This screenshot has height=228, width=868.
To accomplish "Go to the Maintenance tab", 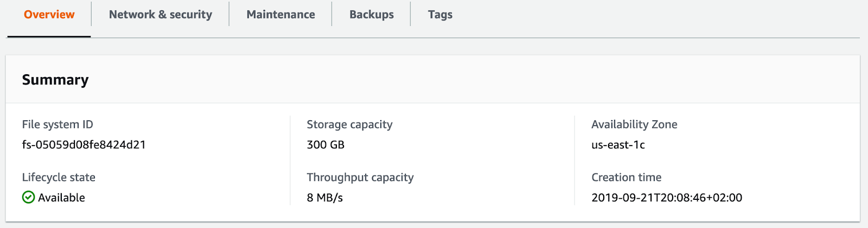I will (280, 15).
